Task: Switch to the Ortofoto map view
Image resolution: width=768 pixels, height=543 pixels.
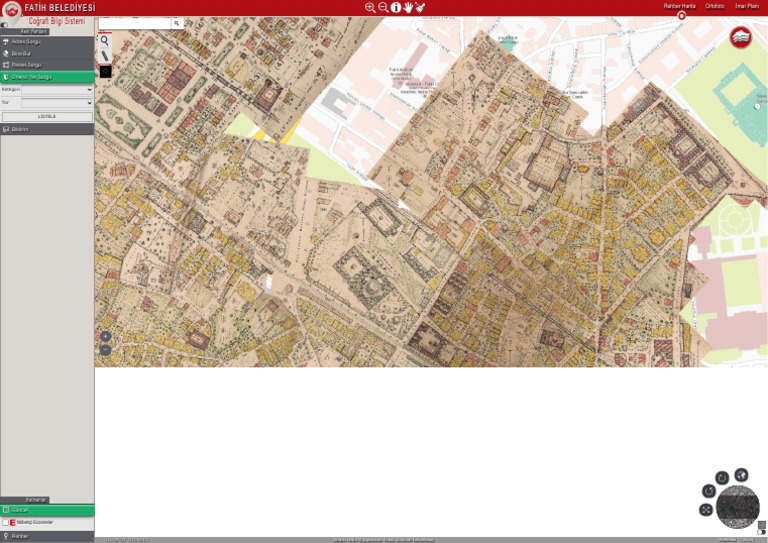Action: point(714,6)
